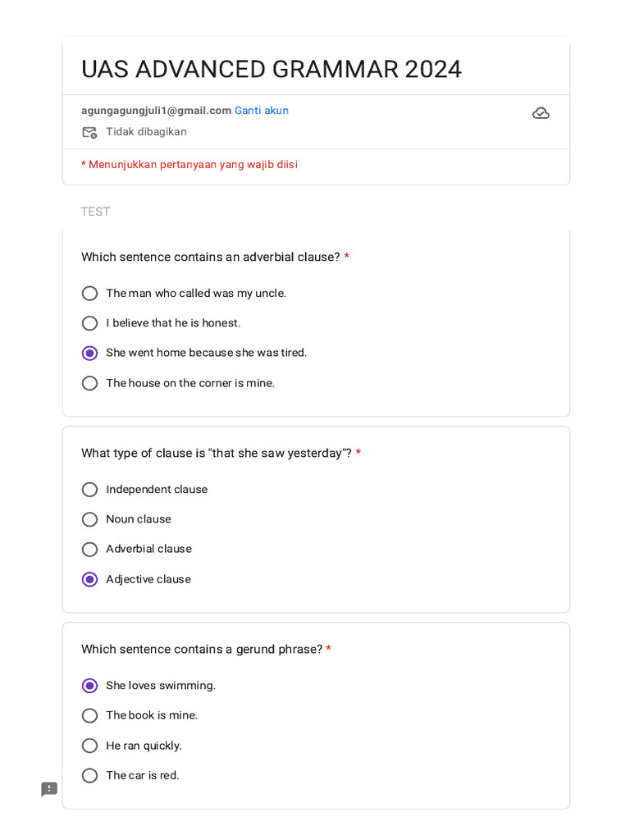Click the not-shared email envelope icon

tap(89, 132)
